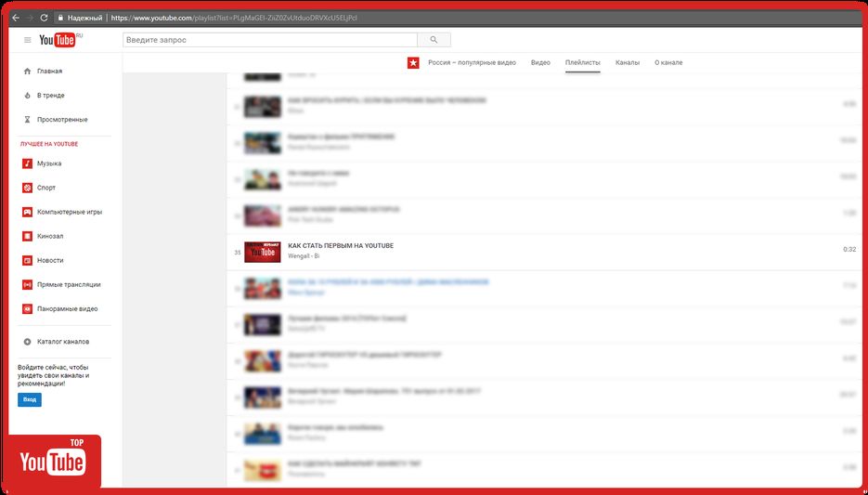The width and height of the screenshot is (868, 495).
Task: Open 'Каталог каналов' sidebar link
Action: [62, 342]
